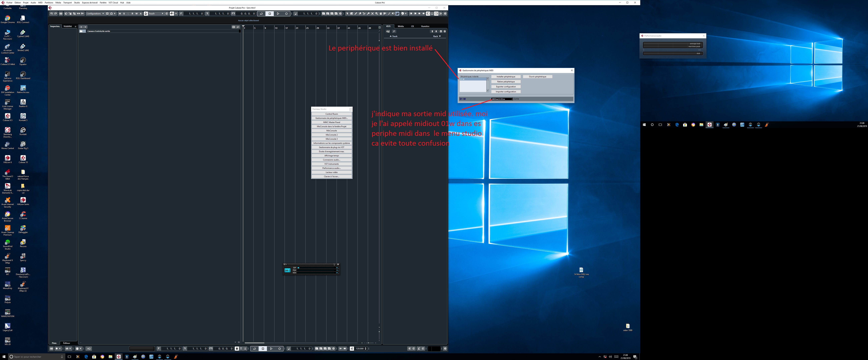Image resolution: width=868 pixels, height=360 pixels.
Task: Select the Mute X tool
Action: (x=372, y=13)
